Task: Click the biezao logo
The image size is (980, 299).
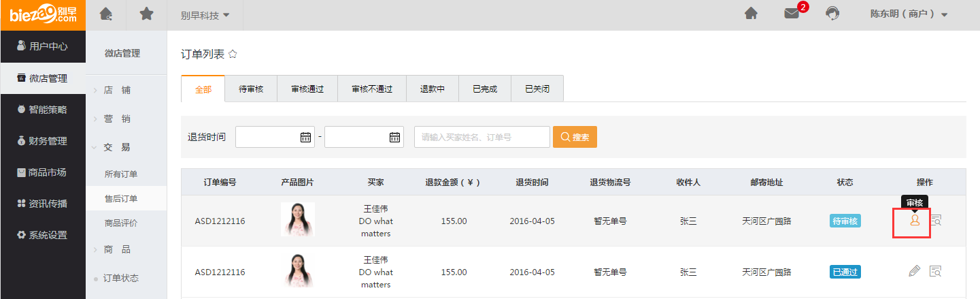Action: click(42, 14)
